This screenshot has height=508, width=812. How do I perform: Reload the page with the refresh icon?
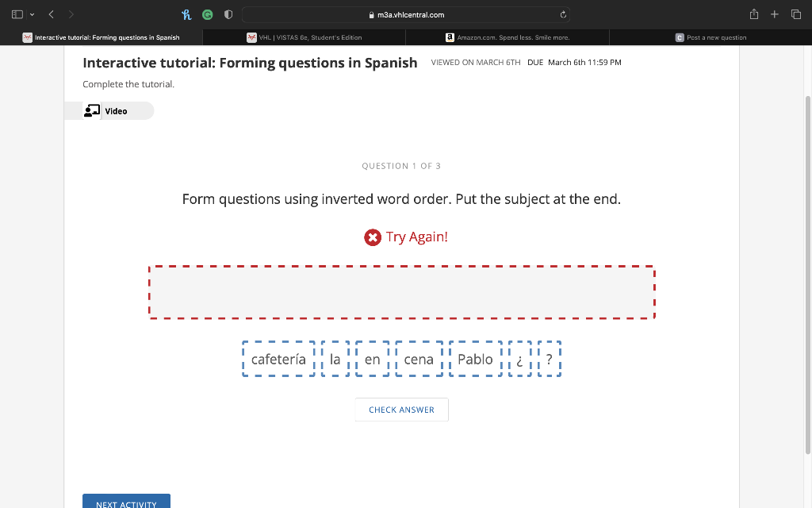[563, 14]
